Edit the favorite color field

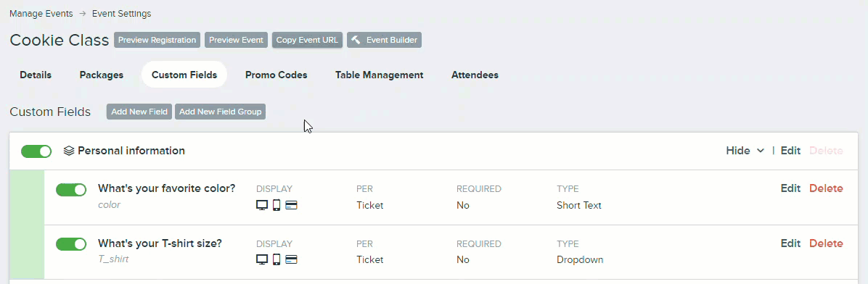click(790, 188)
